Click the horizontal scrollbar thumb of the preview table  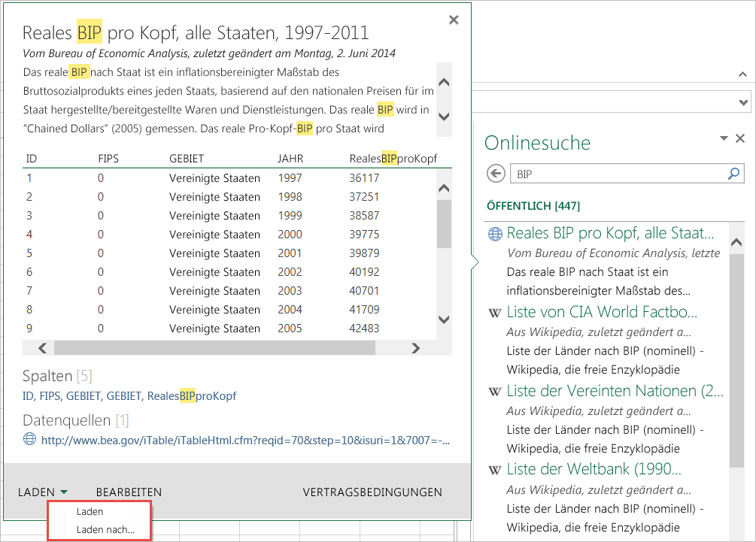click(214, 348)
